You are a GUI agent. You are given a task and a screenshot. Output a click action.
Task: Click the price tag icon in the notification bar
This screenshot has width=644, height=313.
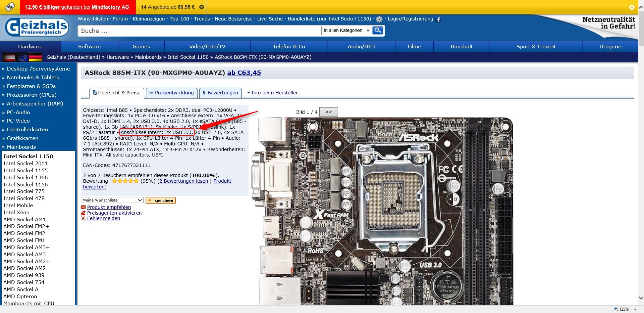[10, 7]
